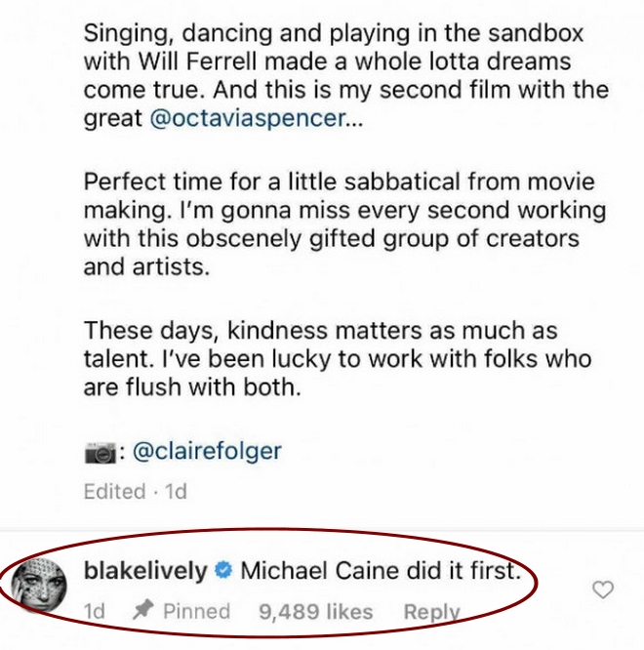The image size is (644, 650).
Task: Select comment text "Michael Caine did it first."
Action: pos(380,570)
